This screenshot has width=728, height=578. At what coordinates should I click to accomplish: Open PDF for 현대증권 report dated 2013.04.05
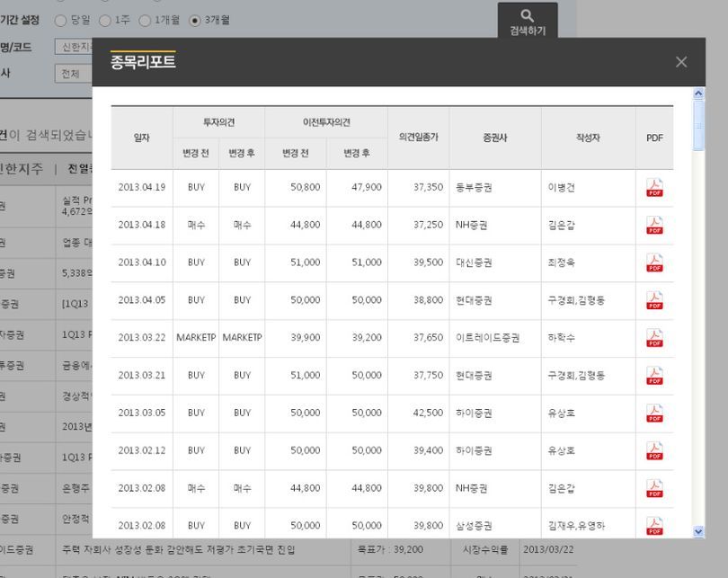click(654, 301)
